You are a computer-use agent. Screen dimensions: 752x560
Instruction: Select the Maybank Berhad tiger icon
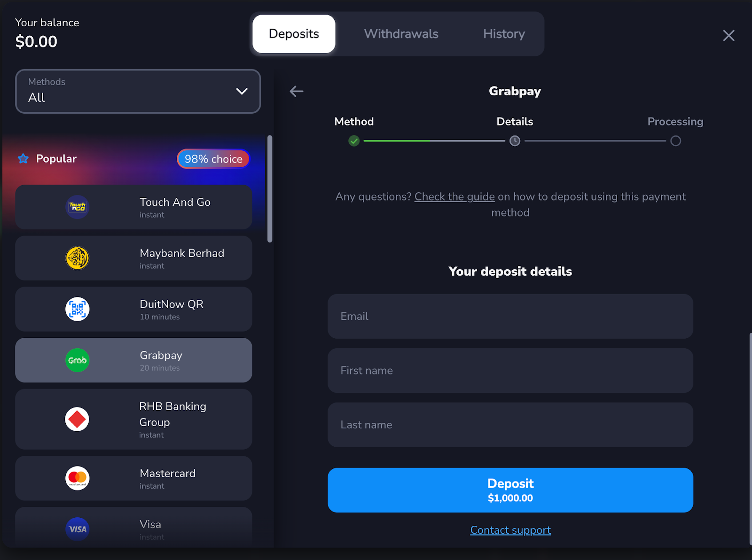(x=77, y=258)
